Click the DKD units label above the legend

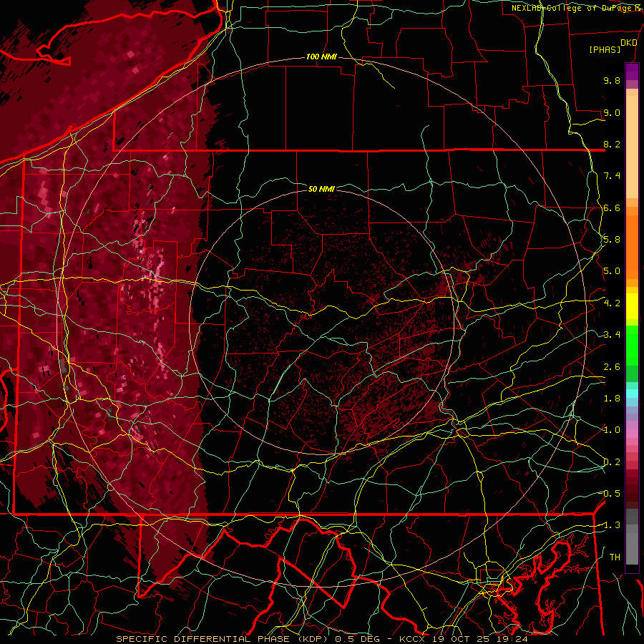[629, 43]
